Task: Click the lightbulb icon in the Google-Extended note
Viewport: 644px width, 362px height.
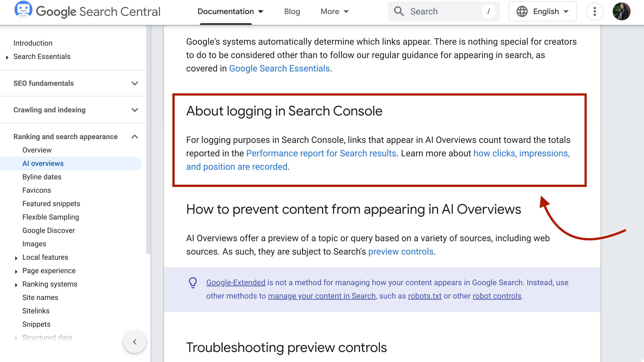Action: click(x=193, y=282)
